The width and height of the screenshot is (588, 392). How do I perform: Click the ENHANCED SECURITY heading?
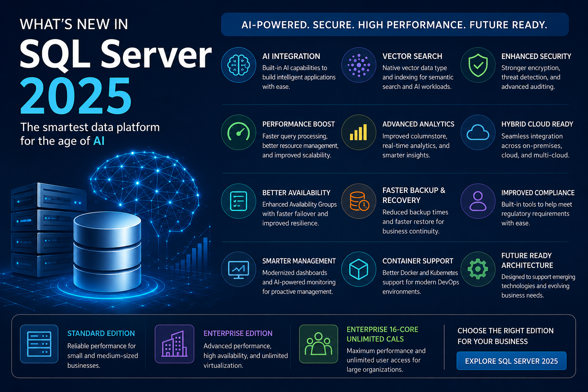(536, 56)
